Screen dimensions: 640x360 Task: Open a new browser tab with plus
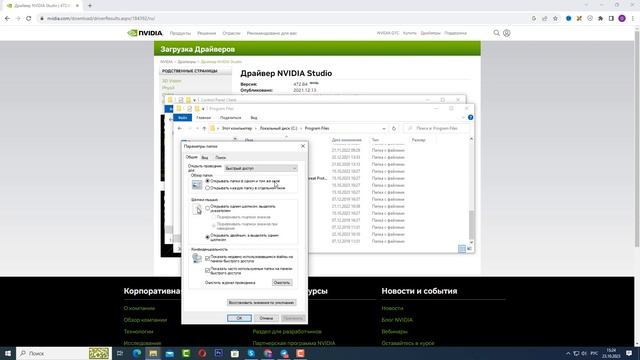(x=90, y=6)
